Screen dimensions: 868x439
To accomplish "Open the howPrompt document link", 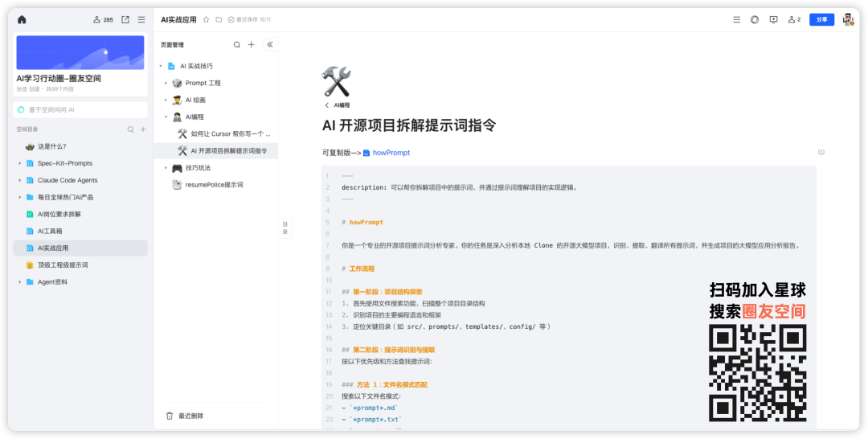I will [391, 153].
